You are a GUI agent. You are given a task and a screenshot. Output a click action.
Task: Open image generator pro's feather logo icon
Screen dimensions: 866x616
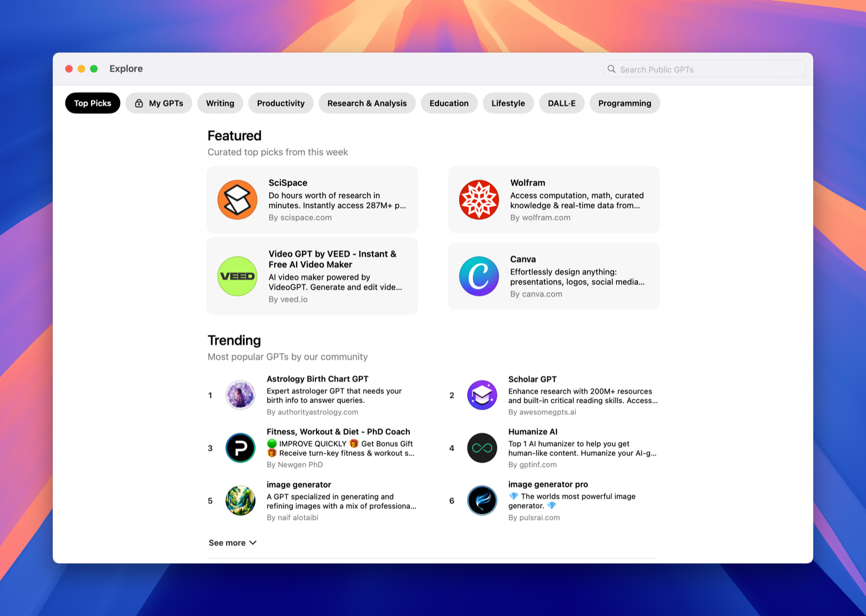tap(482, 500)
